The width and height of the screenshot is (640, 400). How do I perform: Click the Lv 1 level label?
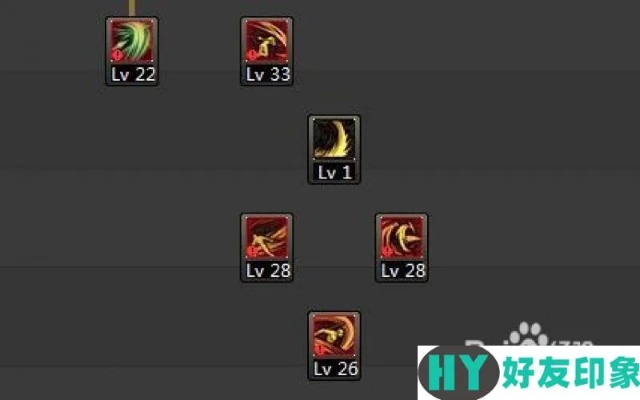click(334, 173)
